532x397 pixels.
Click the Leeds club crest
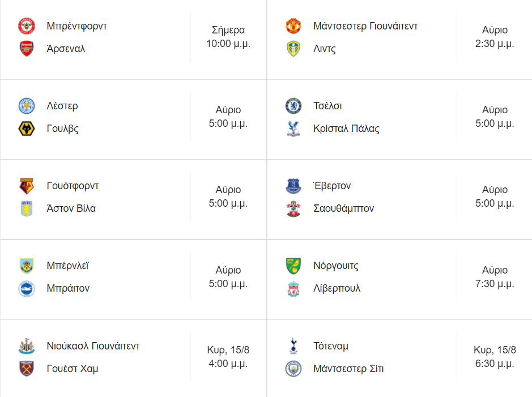tap(293, 49)
